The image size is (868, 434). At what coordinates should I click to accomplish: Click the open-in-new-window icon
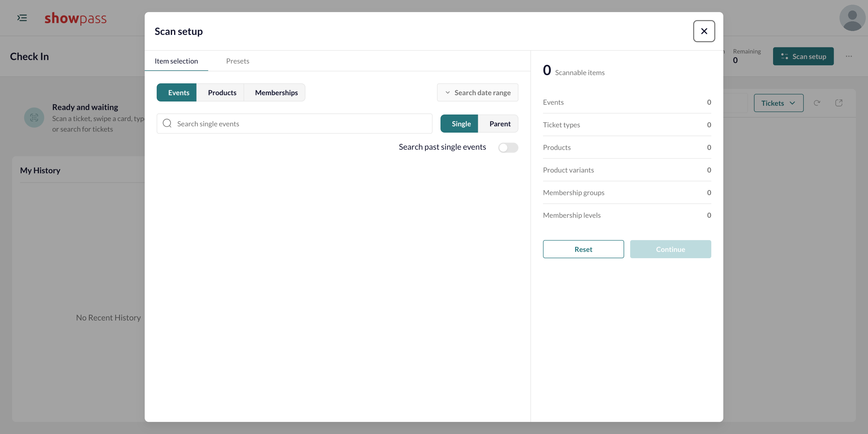[x=839, y=103]
